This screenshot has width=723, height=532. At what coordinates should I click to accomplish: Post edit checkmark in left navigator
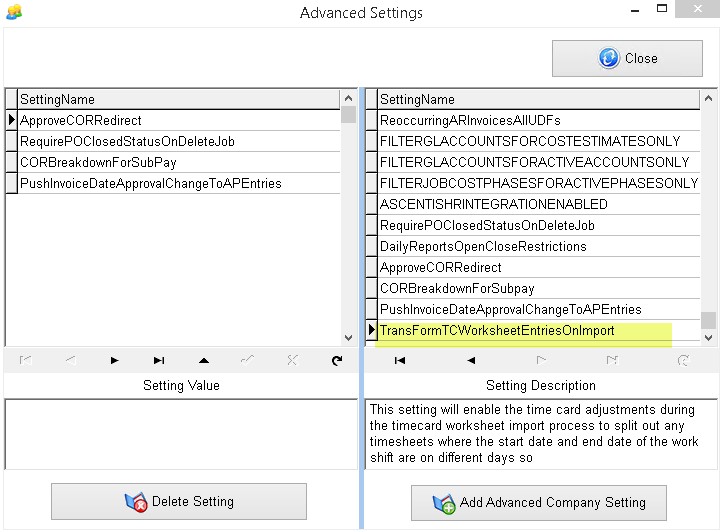pos(248,361)
